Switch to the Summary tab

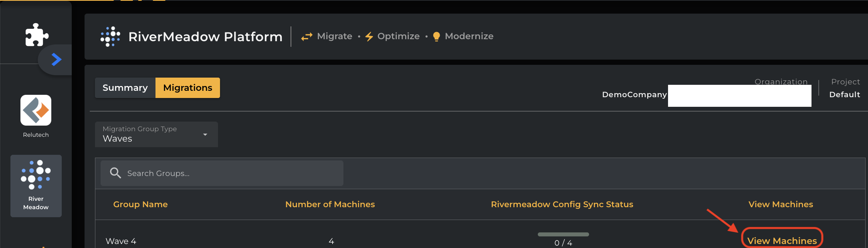coord(125,88)
